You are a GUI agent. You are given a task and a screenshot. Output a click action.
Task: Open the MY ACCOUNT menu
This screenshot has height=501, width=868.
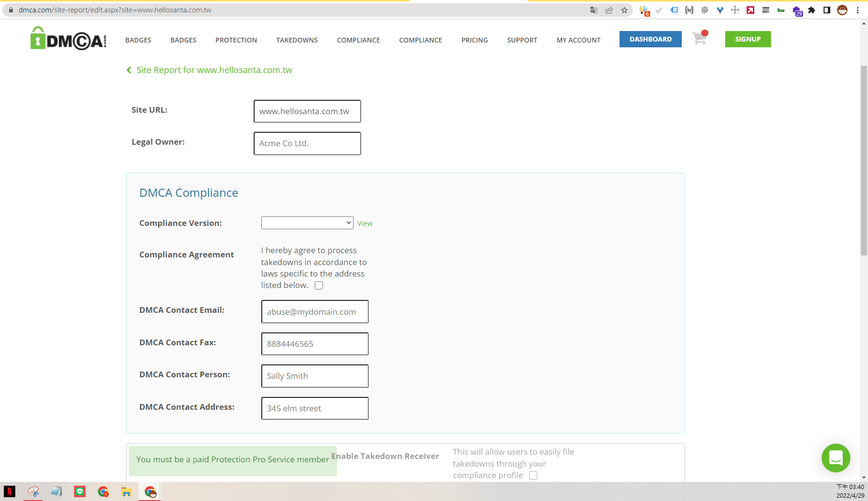click(x=579, y=40)
